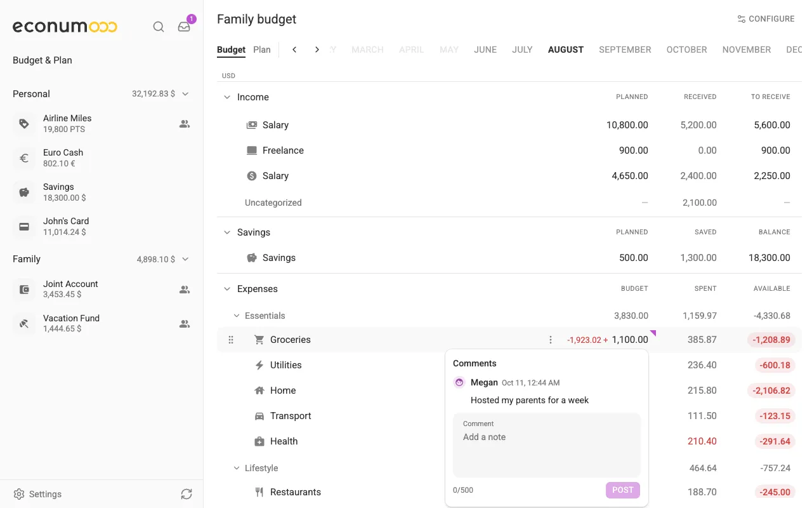The height and width of the screenshot is (508, 812).
Task: Collapse the Expenses section chevron
Action: [227, 289]
